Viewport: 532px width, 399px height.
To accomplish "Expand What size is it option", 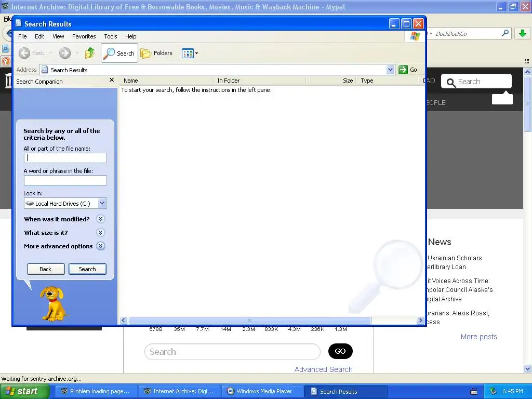I will 100,233.
